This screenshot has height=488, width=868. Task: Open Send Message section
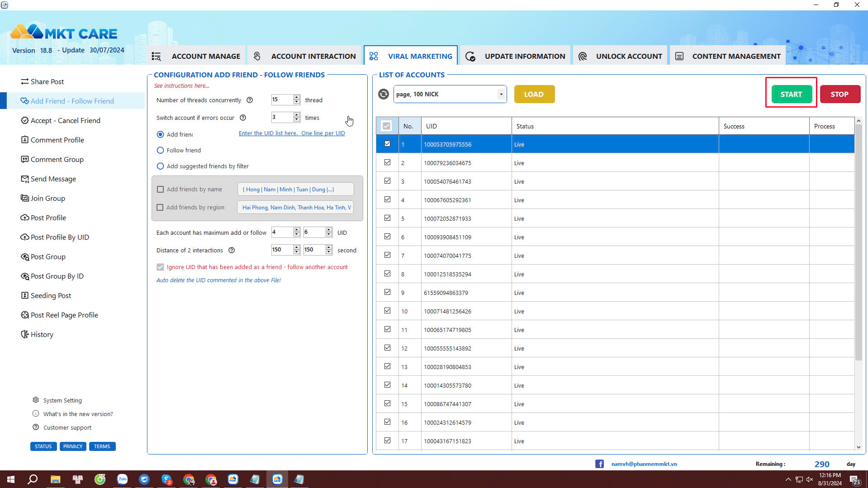[x=48, y=179]
